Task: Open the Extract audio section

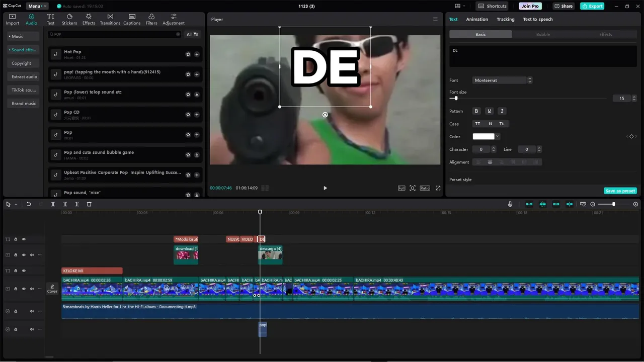Action: (24, 76)
